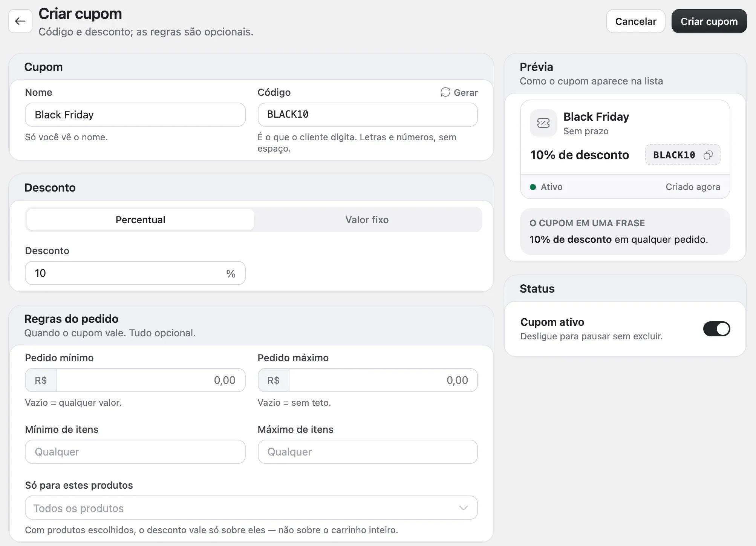Click 'O CUPOM EM UMA FRASE' label
The image size is (756, 546).
point(587,223)
